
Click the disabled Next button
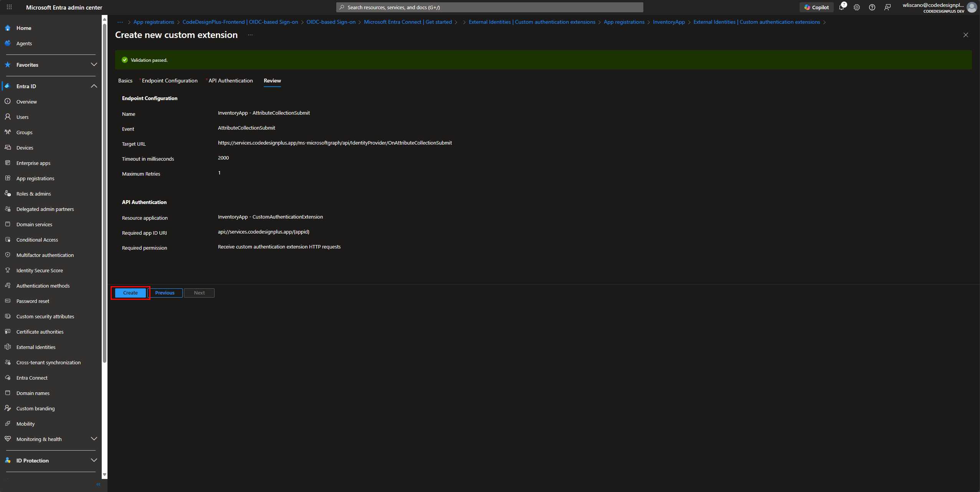coord(199,293)
